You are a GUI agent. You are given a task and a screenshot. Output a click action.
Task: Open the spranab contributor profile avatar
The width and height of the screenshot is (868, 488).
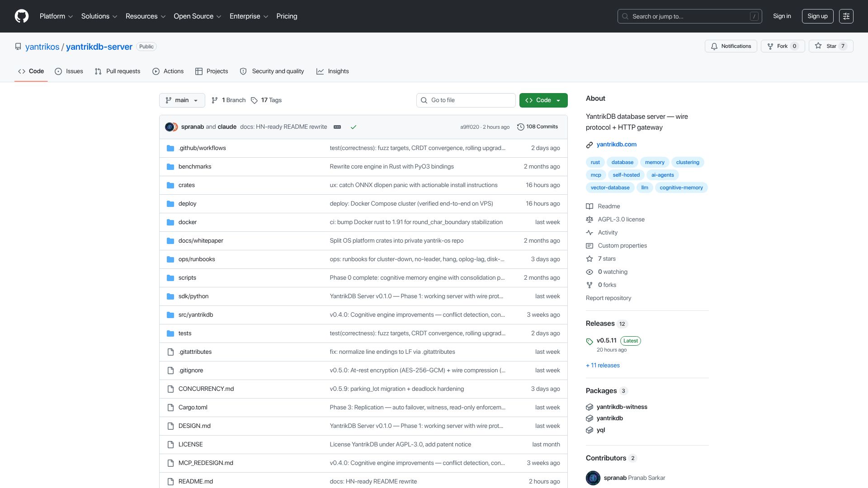point(593,478)
